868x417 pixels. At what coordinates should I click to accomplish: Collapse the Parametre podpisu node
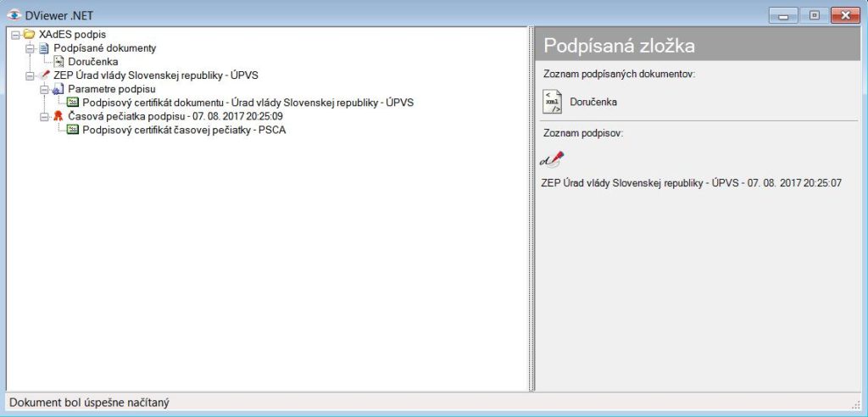click(x=44, y=89)
